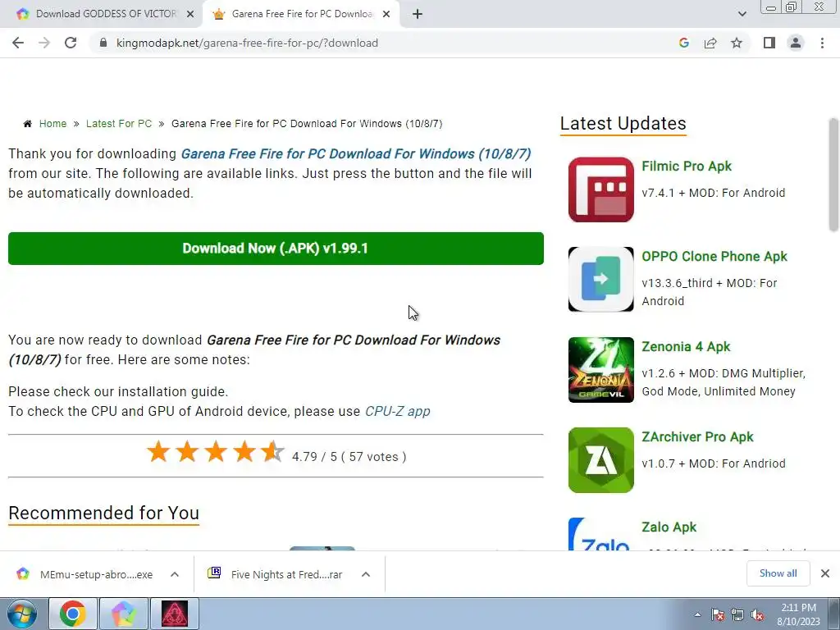840x630 pixels.
Task: Click the address bar URL
Action: [x=247, y=43]
